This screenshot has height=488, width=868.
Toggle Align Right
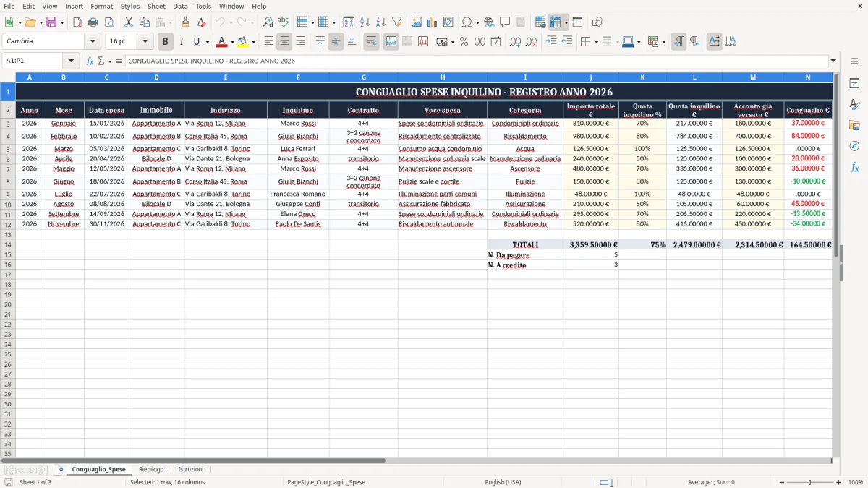pos(300,42)
